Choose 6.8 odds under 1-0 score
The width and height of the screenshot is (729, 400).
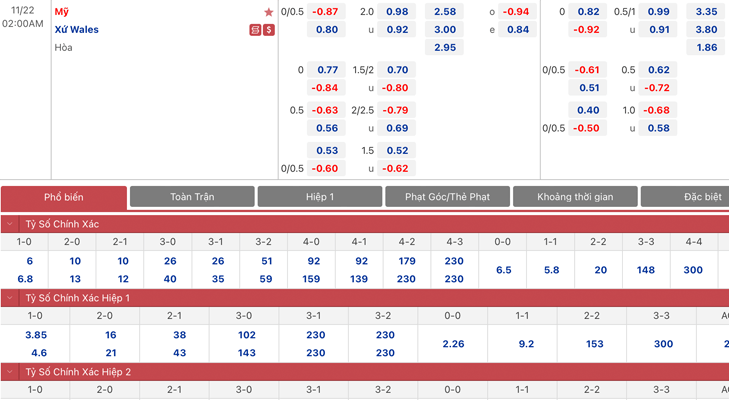coord(25,279)
